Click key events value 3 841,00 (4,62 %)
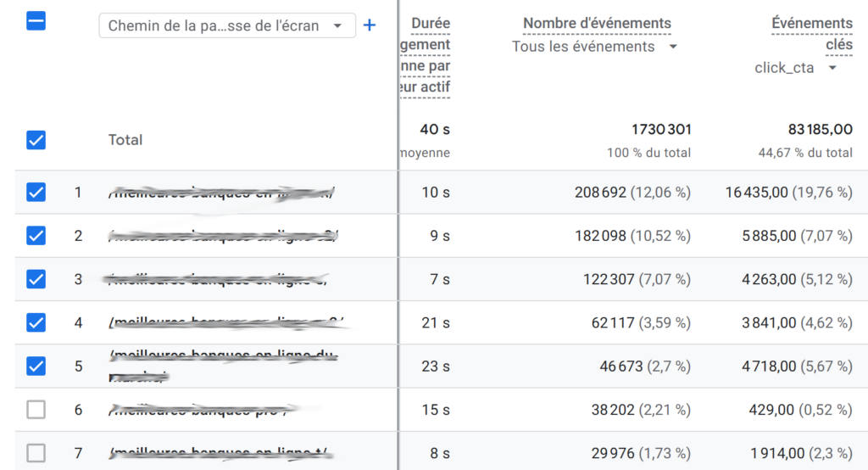The height and width of the screenshot is (470, 868). point(797,322)
